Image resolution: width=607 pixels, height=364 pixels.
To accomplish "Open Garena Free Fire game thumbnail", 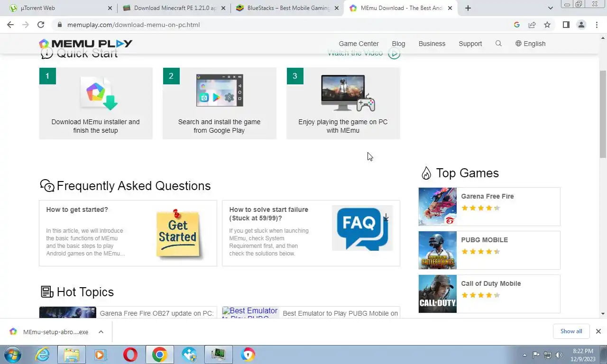I will pos(438,207).
